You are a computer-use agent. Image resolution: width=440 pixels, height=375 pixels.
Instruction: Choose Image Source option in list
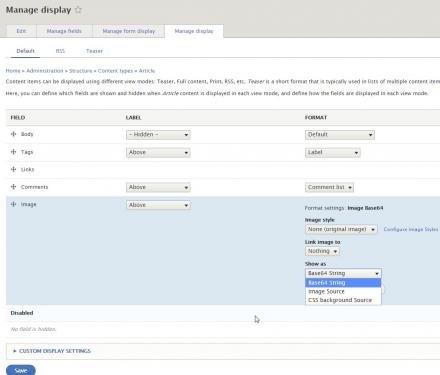[343, 291]
